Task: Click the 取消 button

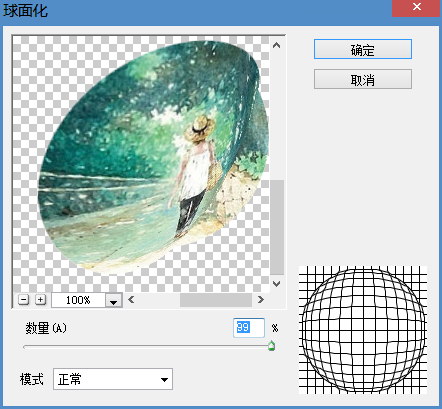Action: (x=363, y=79)
